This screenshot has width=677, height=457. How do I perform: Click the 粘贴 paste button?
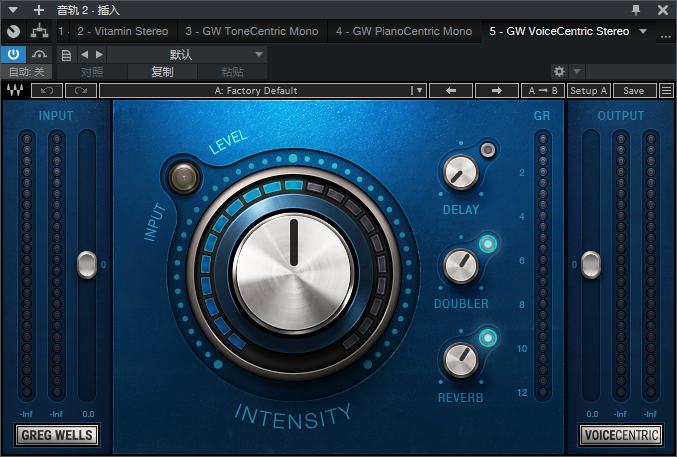coord(232,72)
